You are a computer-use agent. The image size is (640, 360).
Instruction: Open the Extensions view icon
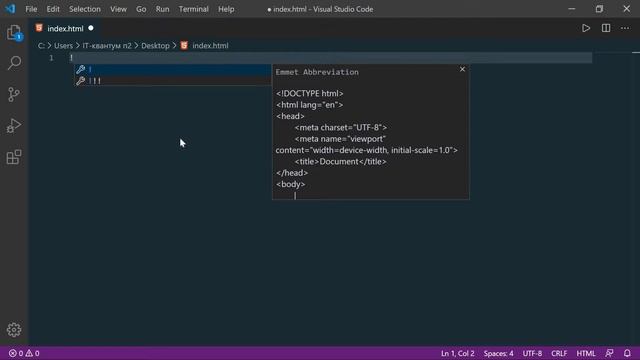pyautogui.click(x=14, y=157)
